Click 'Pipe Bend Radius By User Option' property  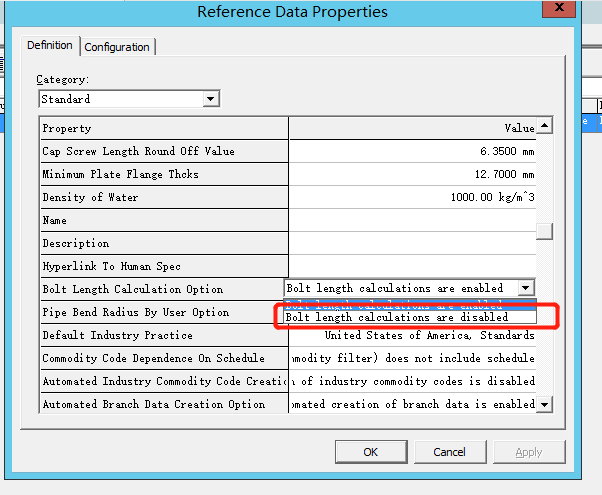tap(162, 312)
